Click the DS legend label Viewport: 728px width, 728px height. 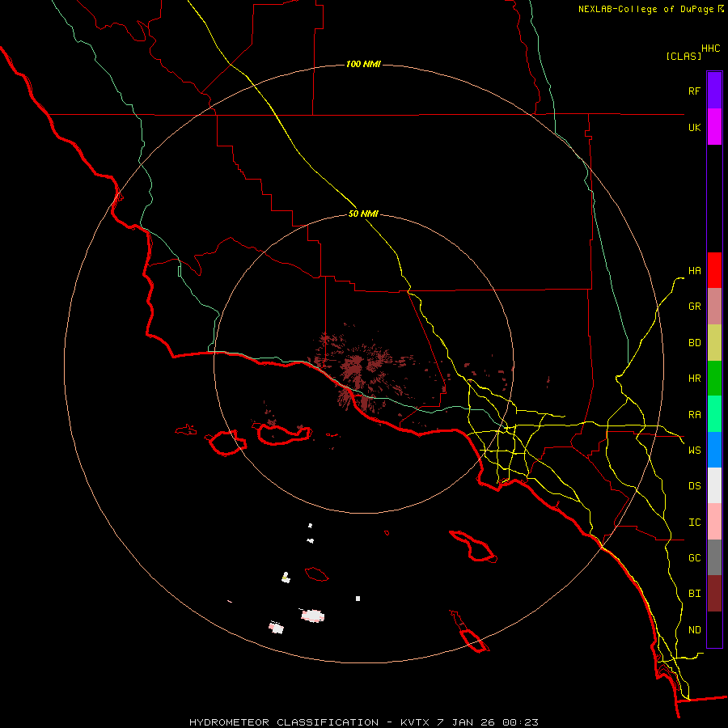pyautogui.click(x=694, y=485)
